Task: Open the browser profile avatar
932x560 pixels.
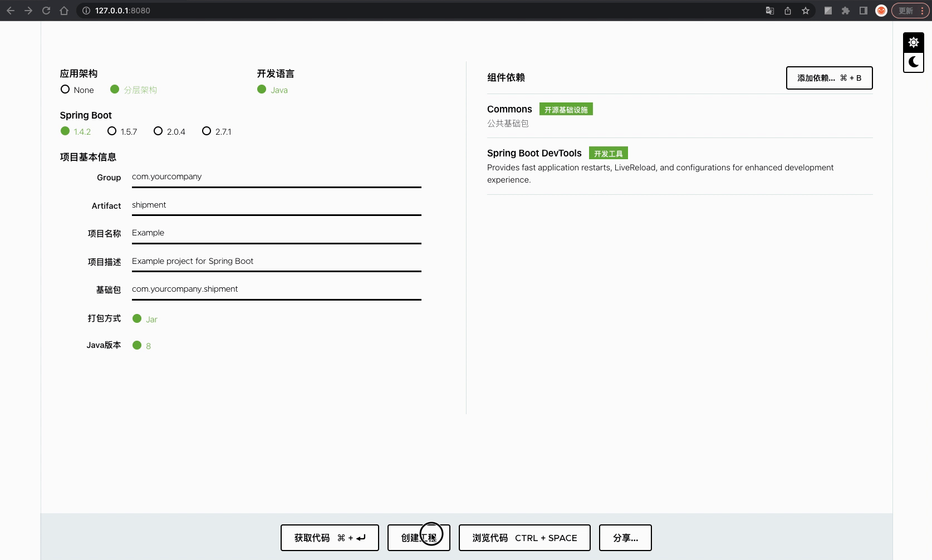Action: point(881,11)
